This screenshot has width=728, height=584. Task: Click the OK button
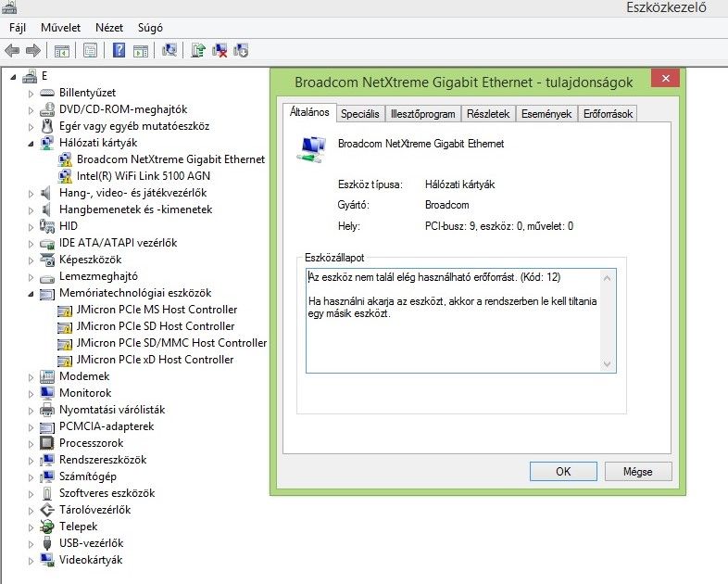[x=563, y=472]
